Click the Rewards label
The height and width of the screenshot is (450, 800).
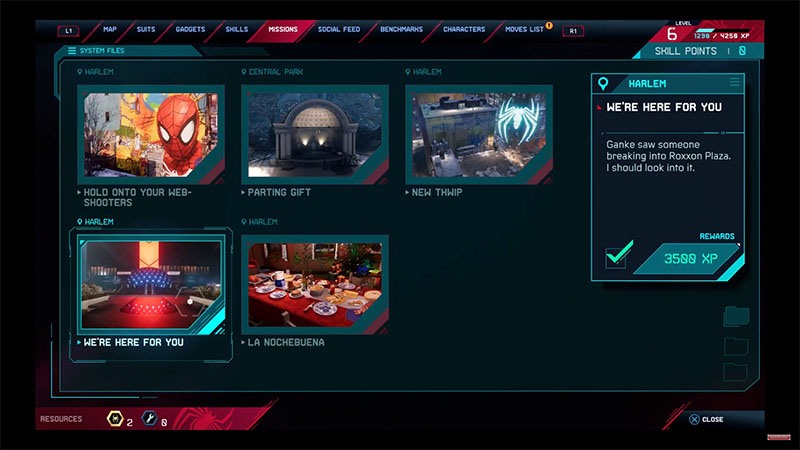point(717,236)
